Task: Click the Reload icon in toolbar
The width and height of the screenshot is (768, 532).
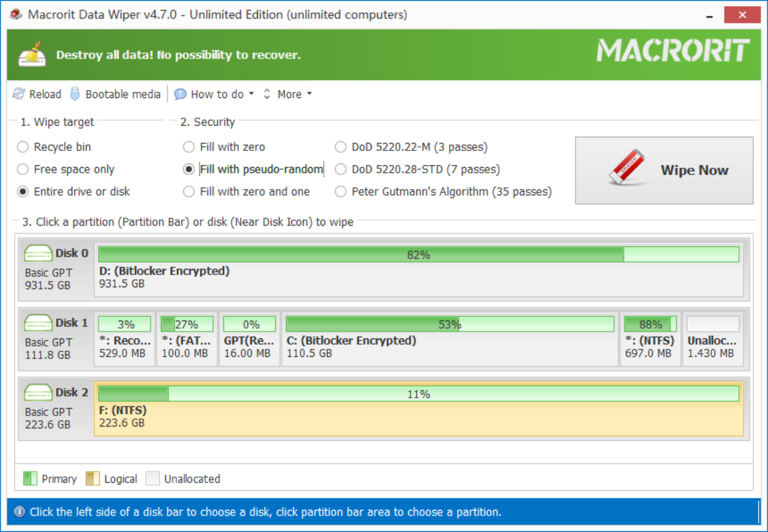Action: 19,94
